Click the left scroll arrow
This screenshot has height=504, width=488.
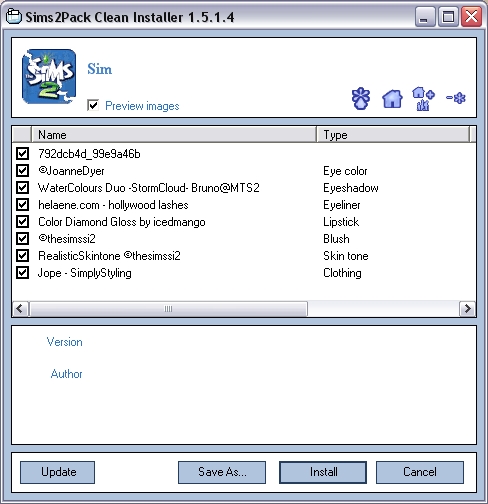20,309
